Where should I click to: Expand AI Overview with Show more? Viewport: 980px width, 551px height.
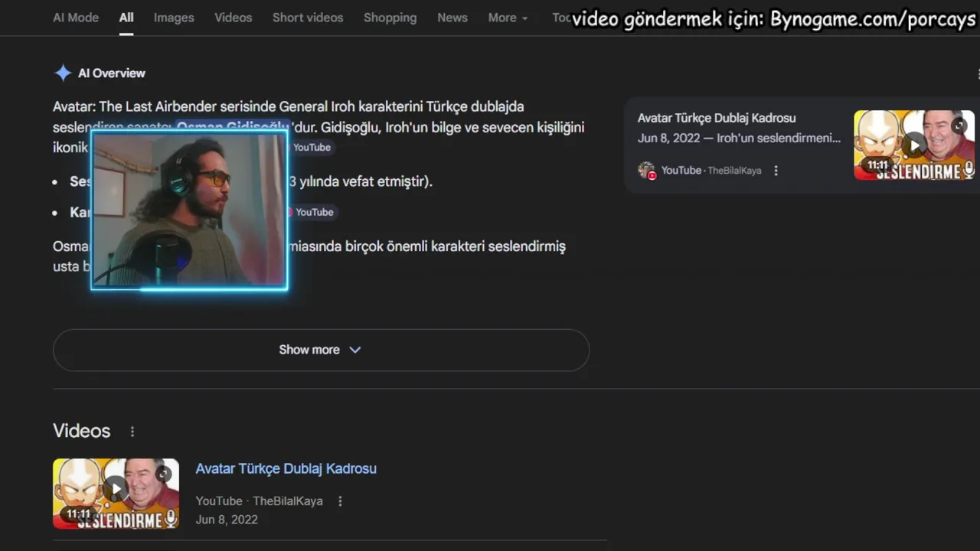[x=321, y=350]
